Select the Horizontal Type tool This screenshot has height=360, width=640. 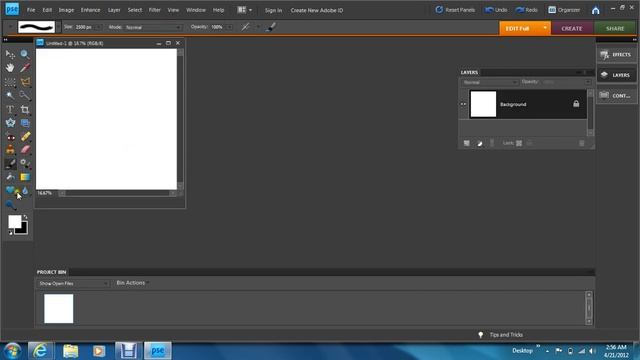tap(10, 109)
